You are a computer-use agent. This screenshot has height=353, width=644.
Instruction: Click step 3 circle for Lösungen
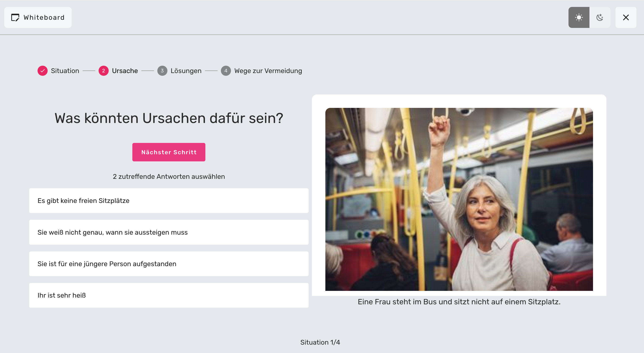pos(162,71)
